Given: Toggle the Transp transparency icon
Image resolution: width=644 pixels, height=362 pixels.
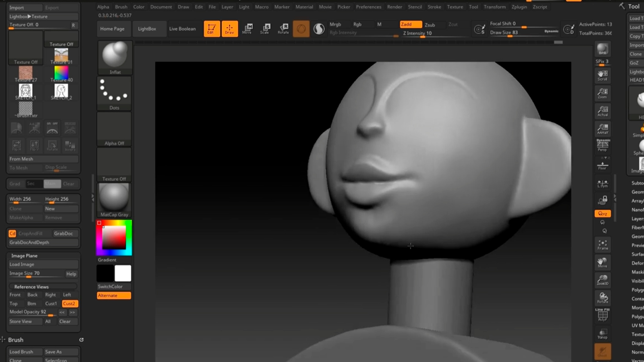Looking at the screenshot, I should click(603, 334).
